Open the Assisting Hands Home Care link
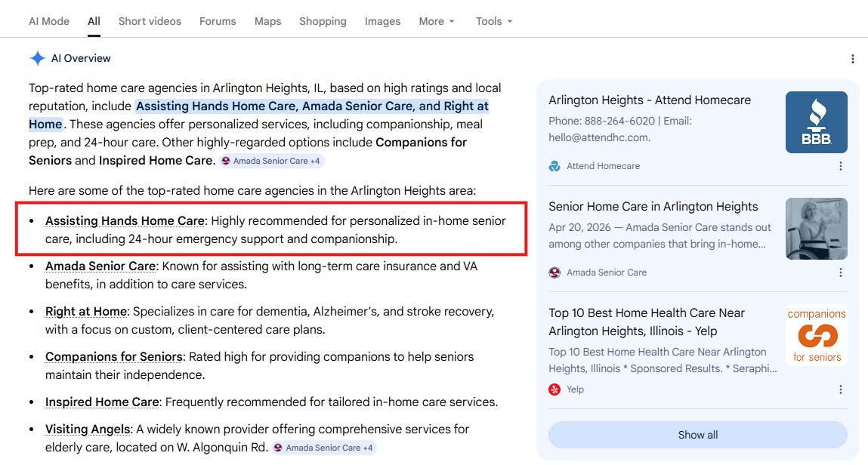 [125, 220]
